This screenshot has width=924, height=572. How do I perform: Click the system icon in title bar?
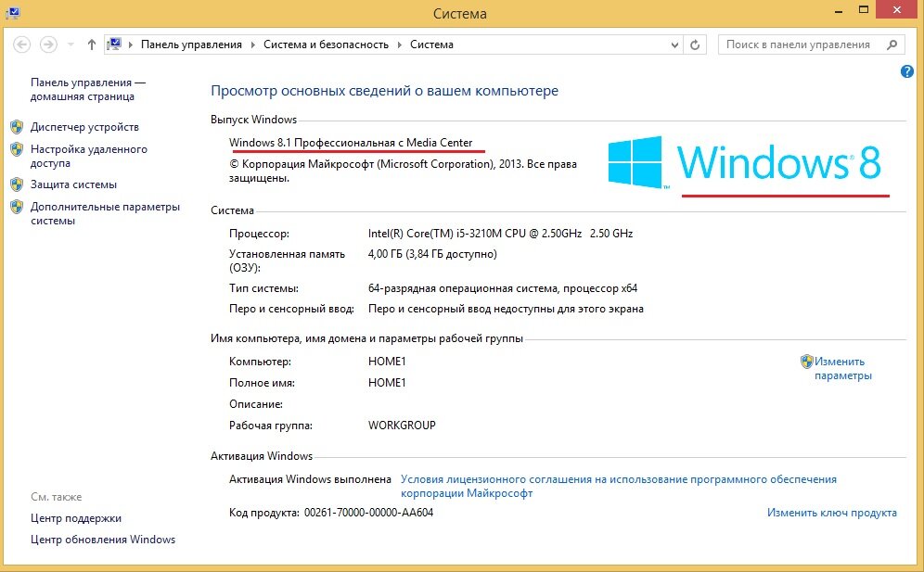click(x=12, y=12)
